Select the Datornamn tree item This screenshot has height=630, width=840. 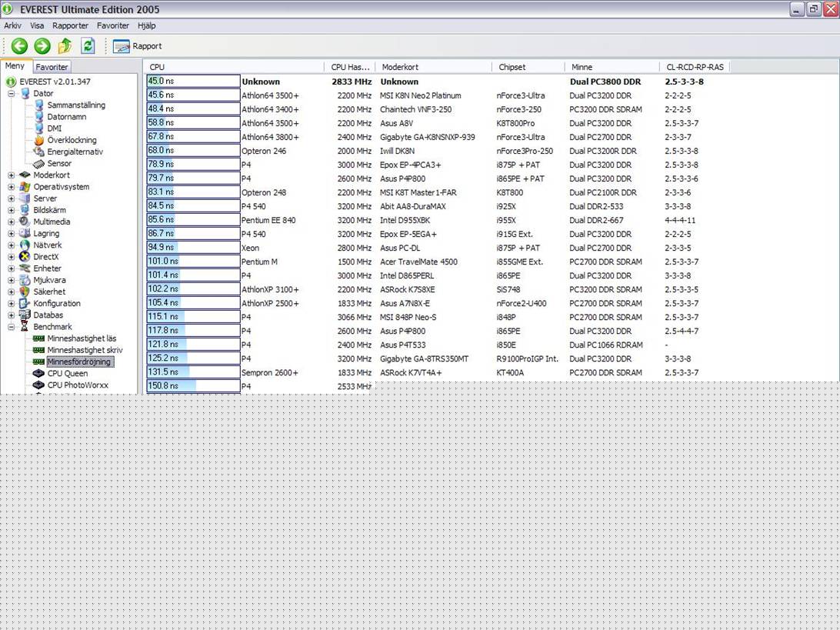coord(67,117)
